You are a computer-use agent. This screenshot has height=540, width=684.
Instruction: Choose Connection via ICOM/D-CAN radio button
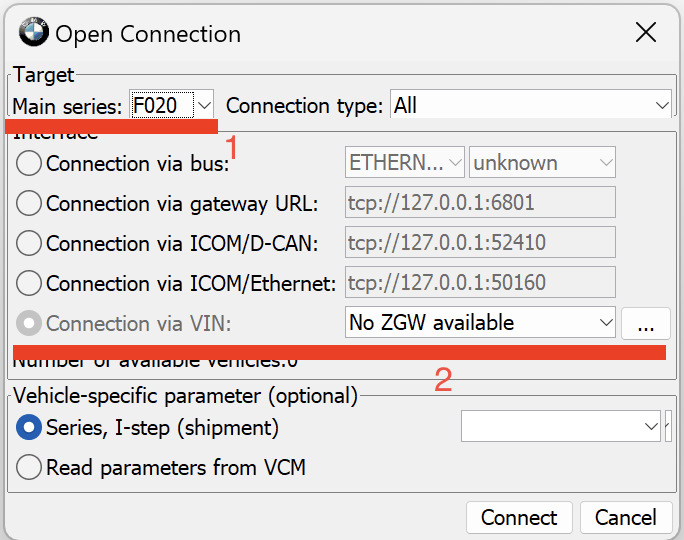[x=30, y=243]
